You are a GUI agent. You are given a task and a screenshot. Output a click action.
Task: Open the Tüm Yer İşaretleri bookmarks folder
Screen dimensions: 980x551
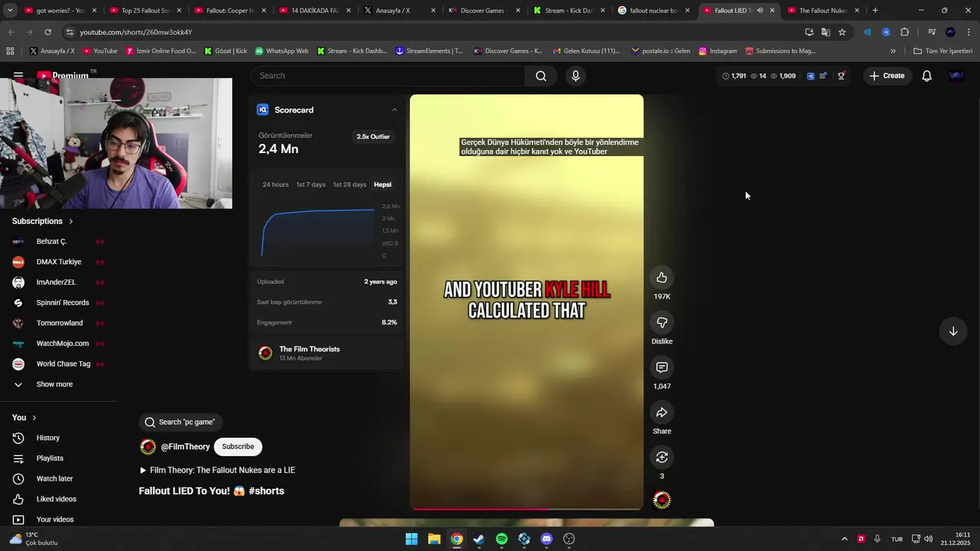943,51
